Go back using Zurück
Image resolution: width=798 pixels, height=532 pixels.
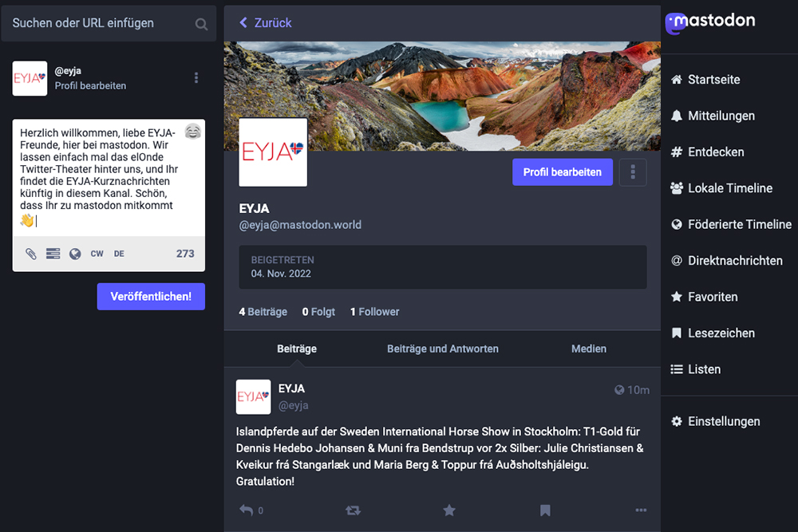(266, 23)
